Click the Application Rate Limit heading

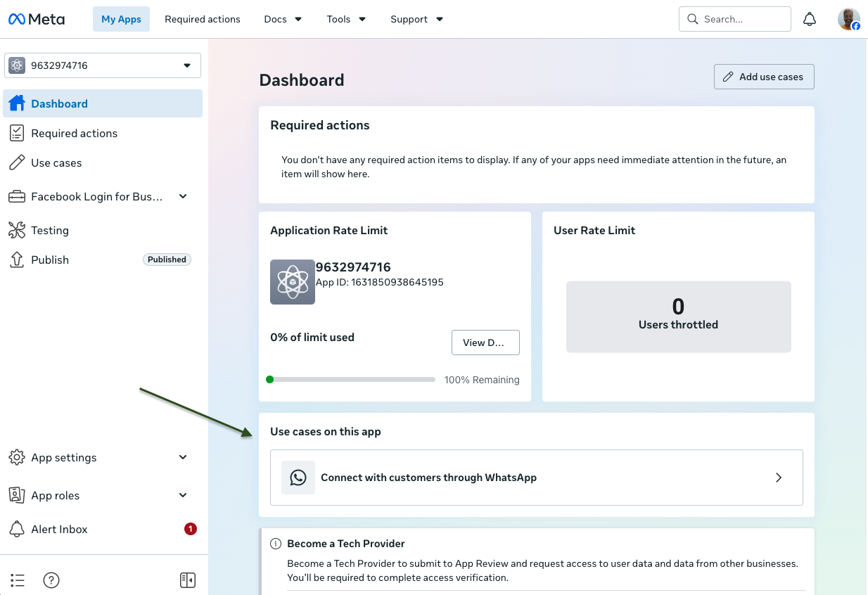[x=329, y=231]
